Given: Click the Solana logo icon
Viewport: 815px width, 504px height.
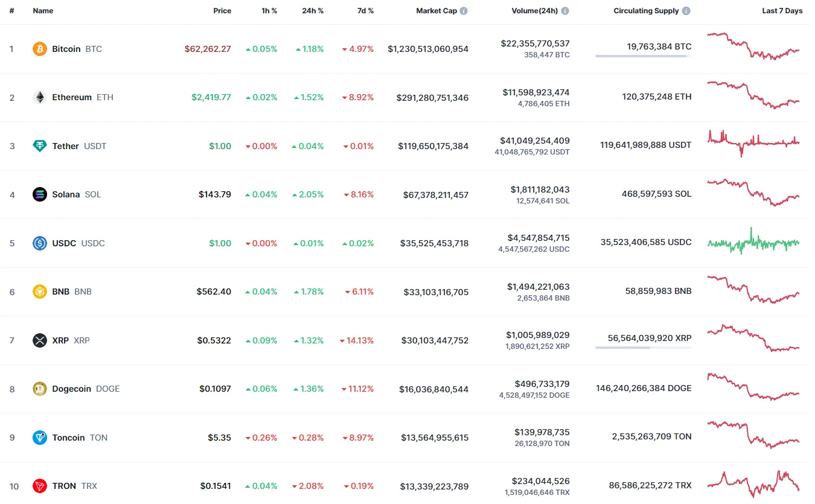Looking at the screenshot, I should (39, 194).
